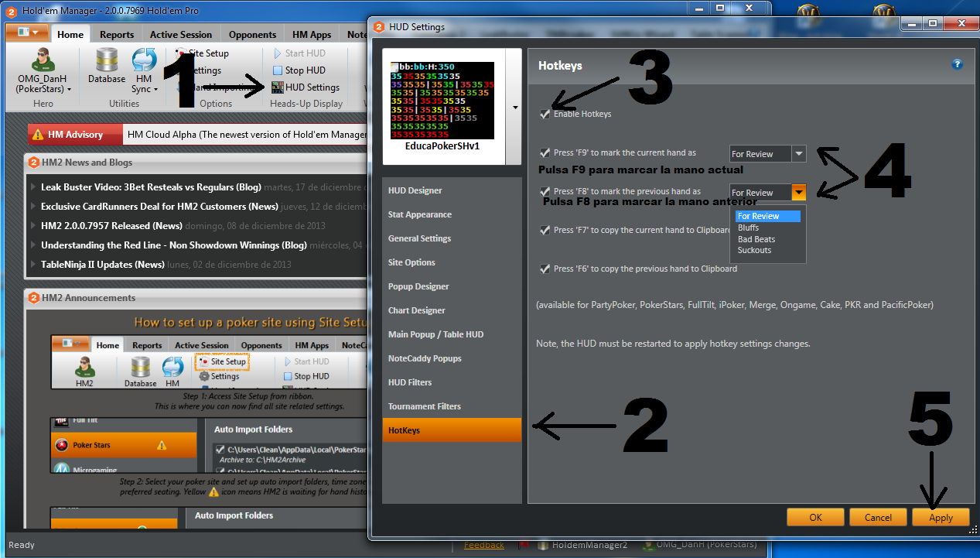Choose 'For Review' in the open dropdown list

[768, 217]
